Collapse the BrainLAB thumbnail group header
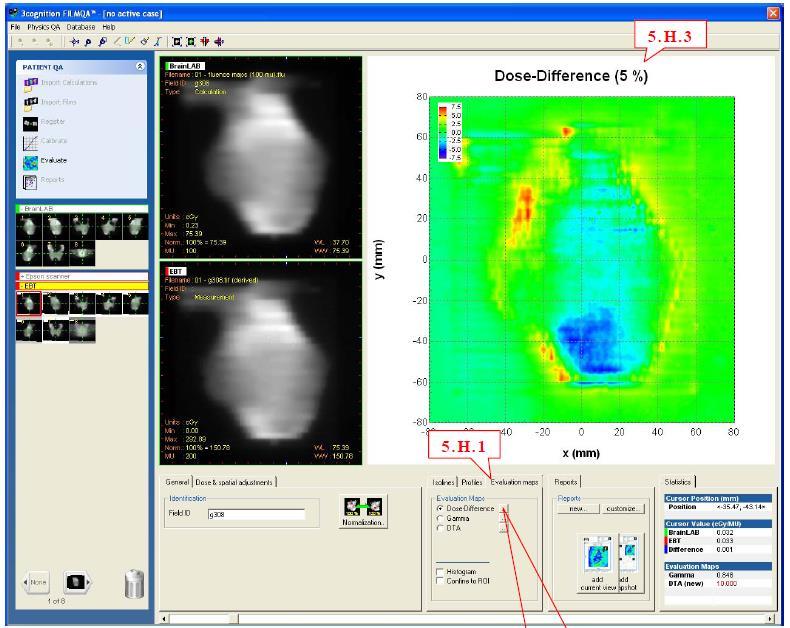This screenshot has height=628, width=790. 83,209
